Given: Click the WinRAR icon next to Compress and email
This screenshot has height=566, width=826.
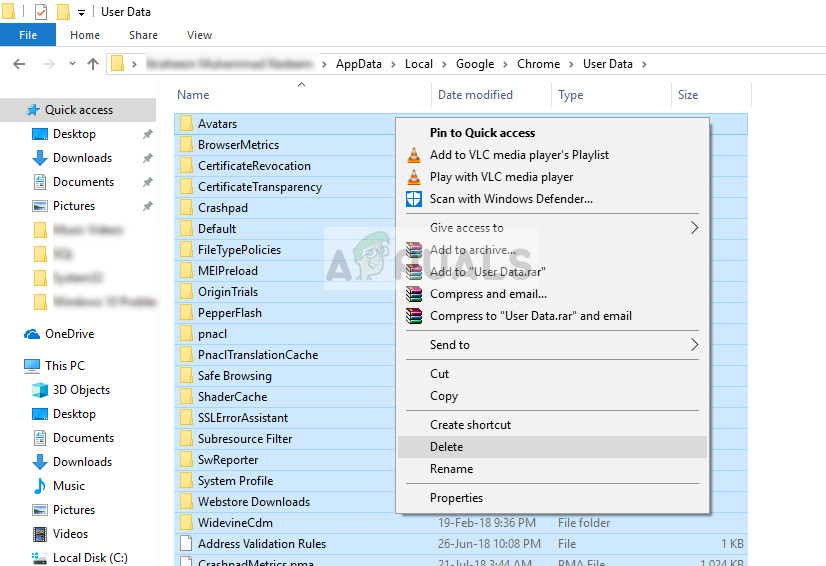Looking at the screenshot, I should [414, 294].
